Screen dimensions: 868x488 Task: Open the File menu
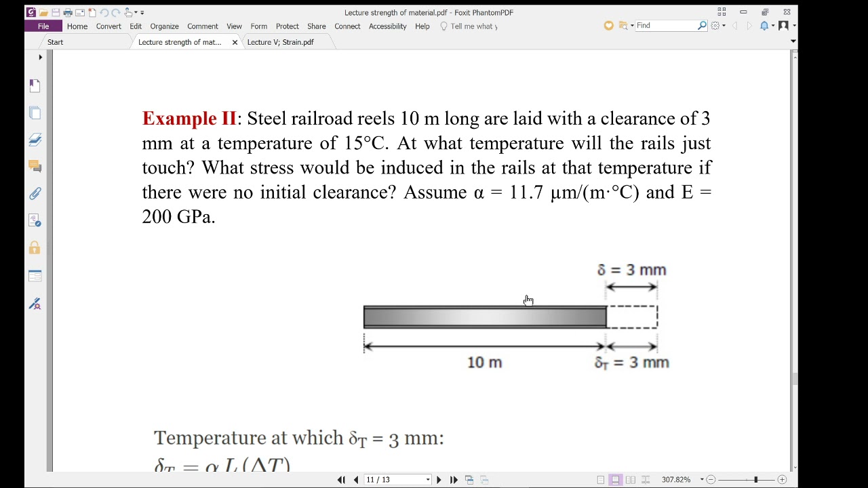coord(43,26)
